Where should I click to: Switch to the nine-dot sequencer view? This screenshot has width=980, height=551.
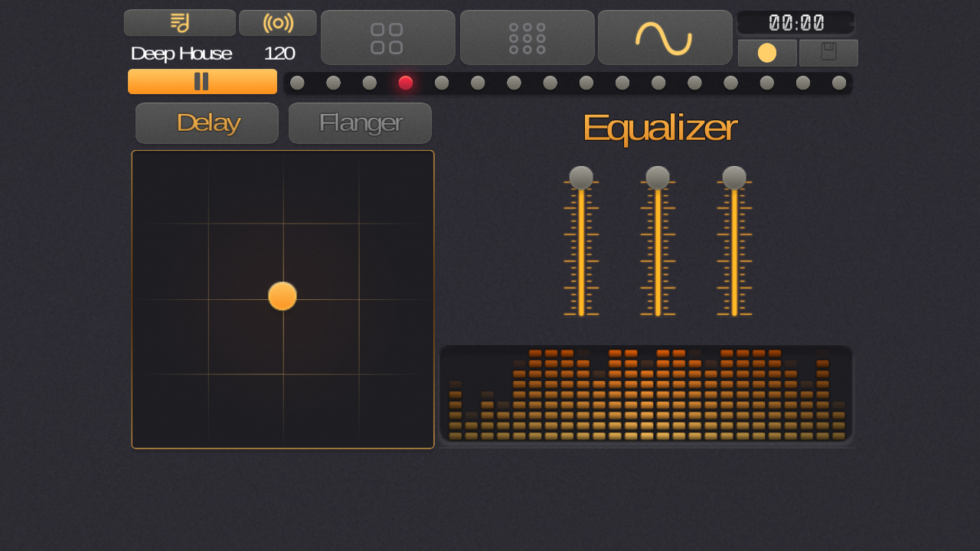[527, 37]
